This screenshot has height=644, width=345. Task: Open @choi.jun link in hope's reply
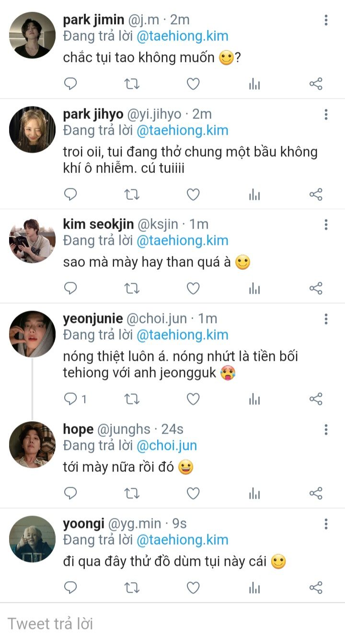pyautogui.click(x=167, y=446)
